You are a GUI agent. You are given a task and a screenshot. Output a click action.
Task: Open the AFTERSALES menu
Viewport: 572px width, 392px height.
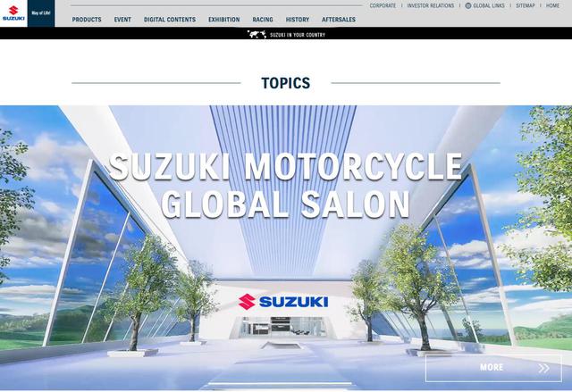pyautogui.click(x=339, y=20)
